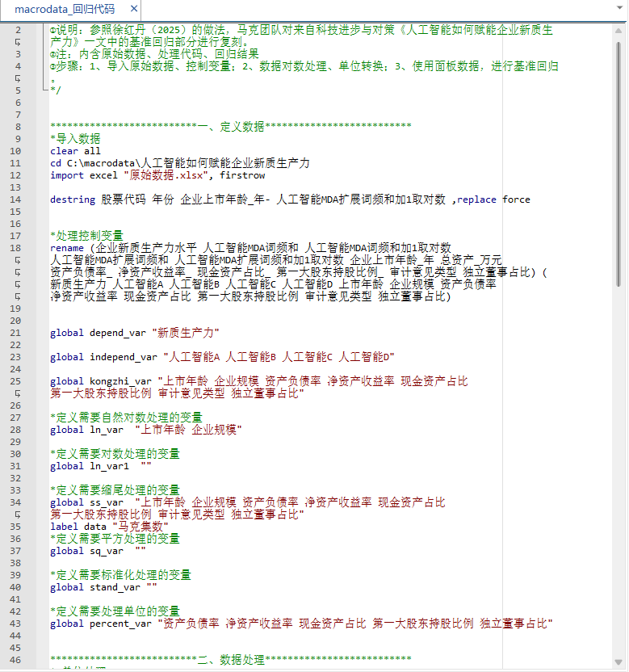
Task: Open the tab list dropdown arrow
Action: click(619, 10)
